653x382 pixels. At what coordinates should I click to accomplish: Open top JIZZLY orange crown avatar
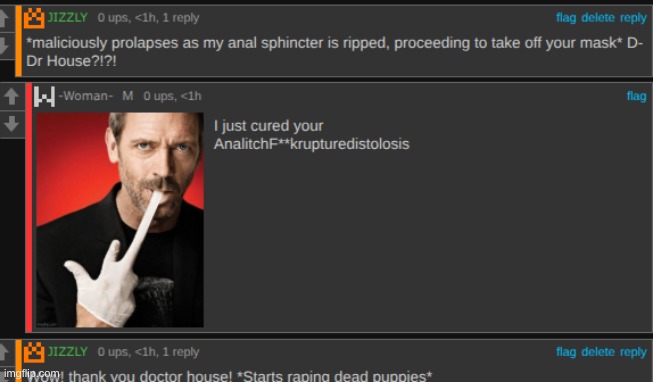(x=34, y=18)
